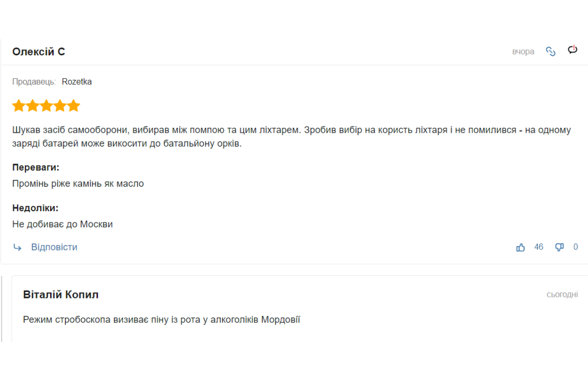
Task: Click the сьогодні timestamp on the reply
Action: click(x=563, y=294)
